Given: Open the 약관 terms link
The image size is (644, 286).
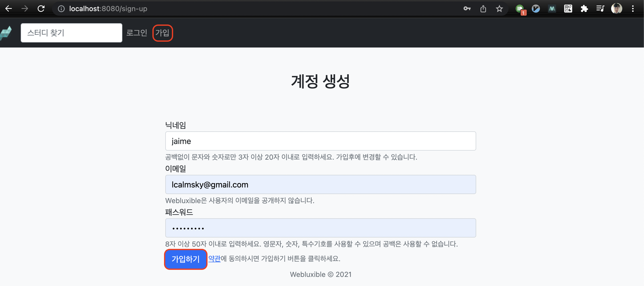Looking at the screenshot, I should pos(214,258).
